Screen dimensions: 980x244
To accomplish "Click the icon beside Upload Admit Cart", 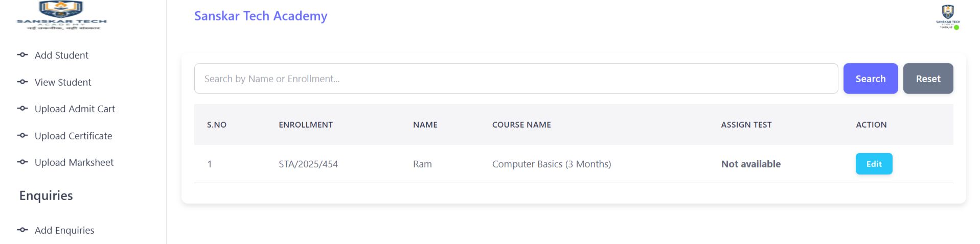I will tap(22, 108).
